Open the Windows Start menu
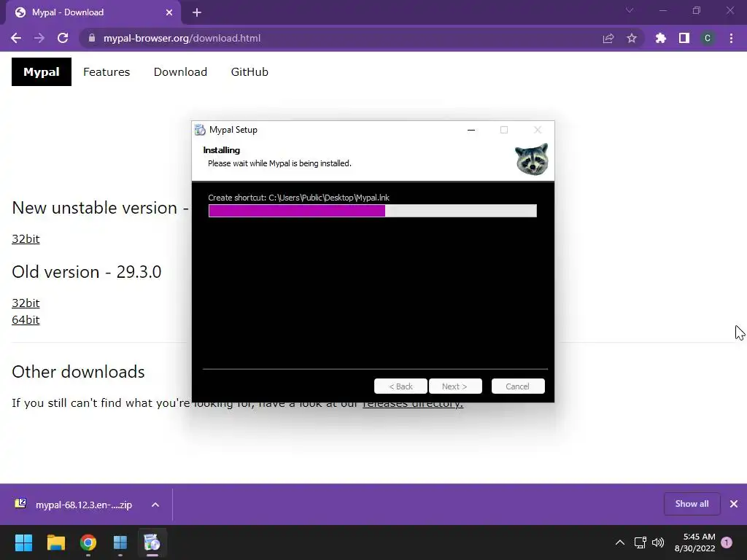The height and width of the screenshot is (560, 747). (x=23, y=542)
